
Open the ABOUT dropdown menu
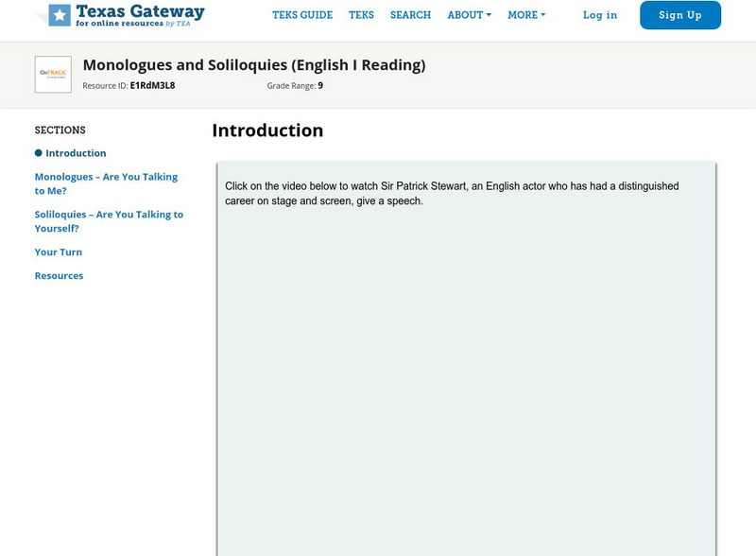pyautogui.click(x=464, y=15)
